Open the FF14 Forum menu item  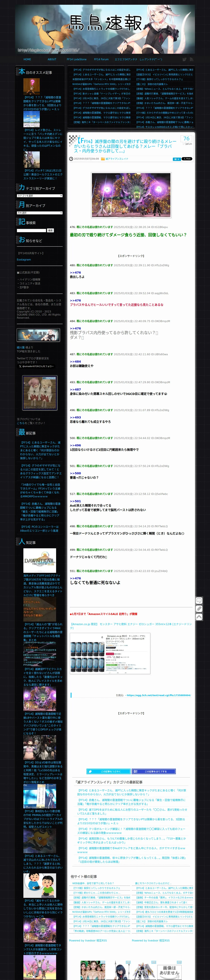(101, 59)
